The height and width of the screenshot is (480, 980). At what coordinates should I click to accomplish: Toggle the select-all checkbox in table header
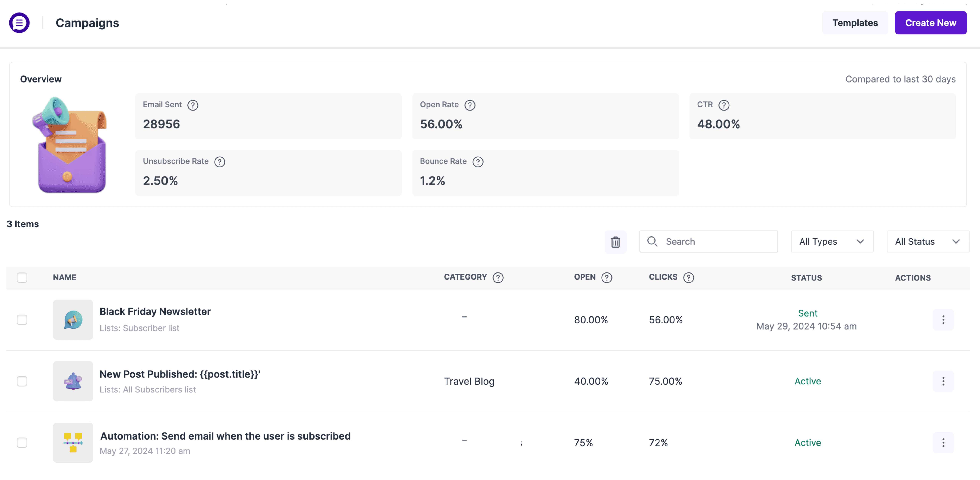click(22, 278)
